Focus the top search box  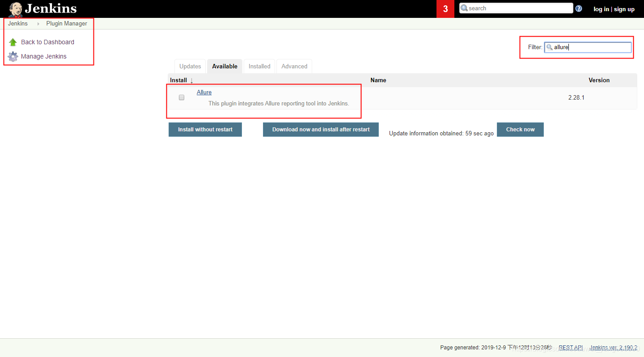pyautogui.click(x=516, y=8)
